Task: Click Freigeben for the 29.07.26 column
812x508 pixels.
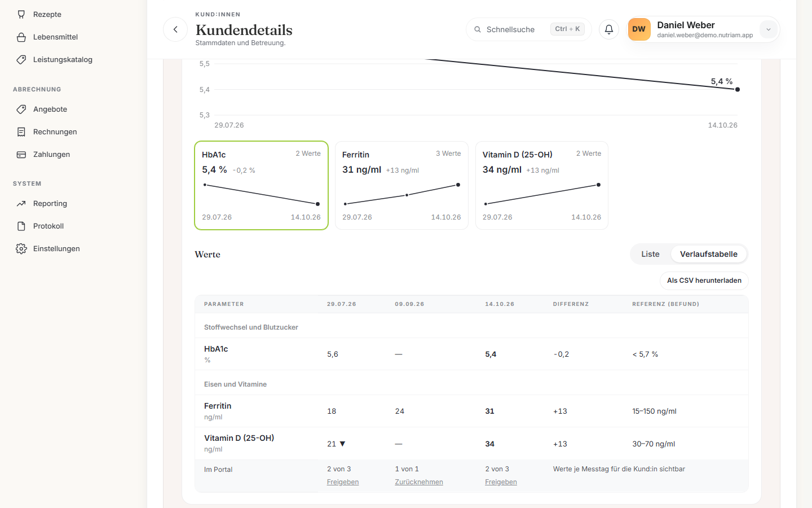Action: pyautogui.click(x=343, y=482)
